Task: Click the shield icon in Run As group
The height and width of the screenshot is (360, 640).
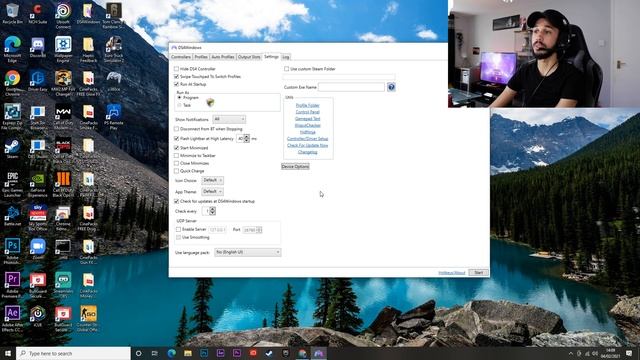Action: pyautogui.click(x=210, y=102)
